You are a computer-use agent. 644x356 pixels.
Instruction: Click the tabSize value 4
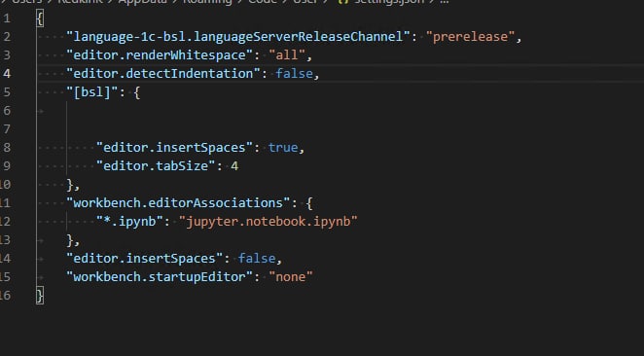pos(234,166)
